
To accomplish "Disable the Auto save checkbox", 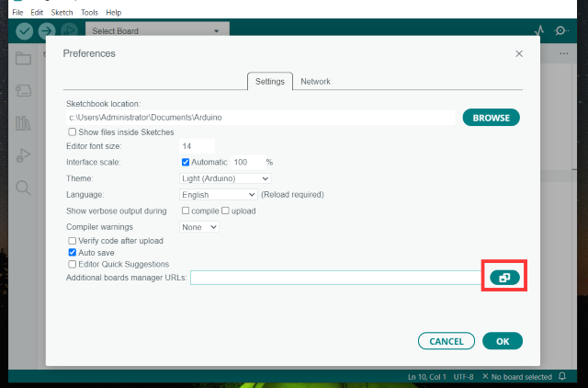I will pos(72,253).
